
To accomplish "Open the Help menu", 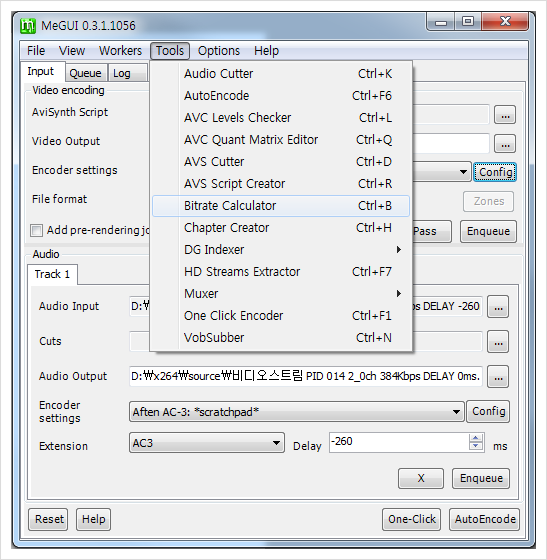I will [266, 51].
